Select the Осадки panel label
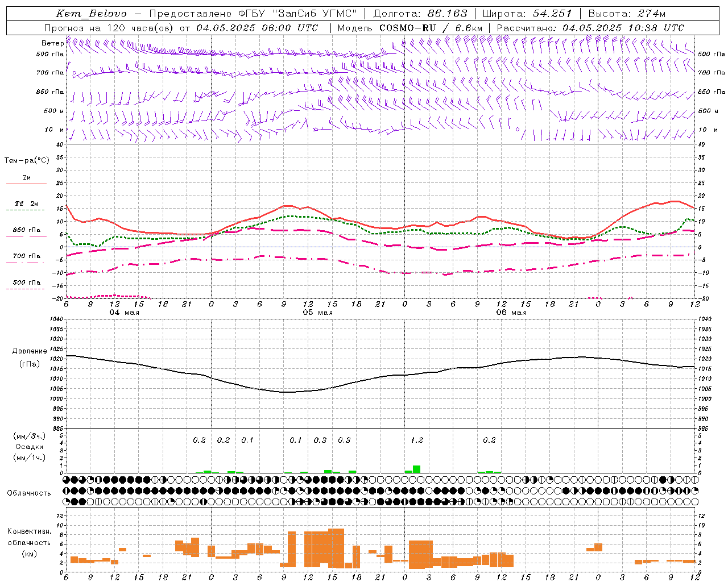Screen dimensions: 728x582 pyautogui.click(x=30, y=447)
